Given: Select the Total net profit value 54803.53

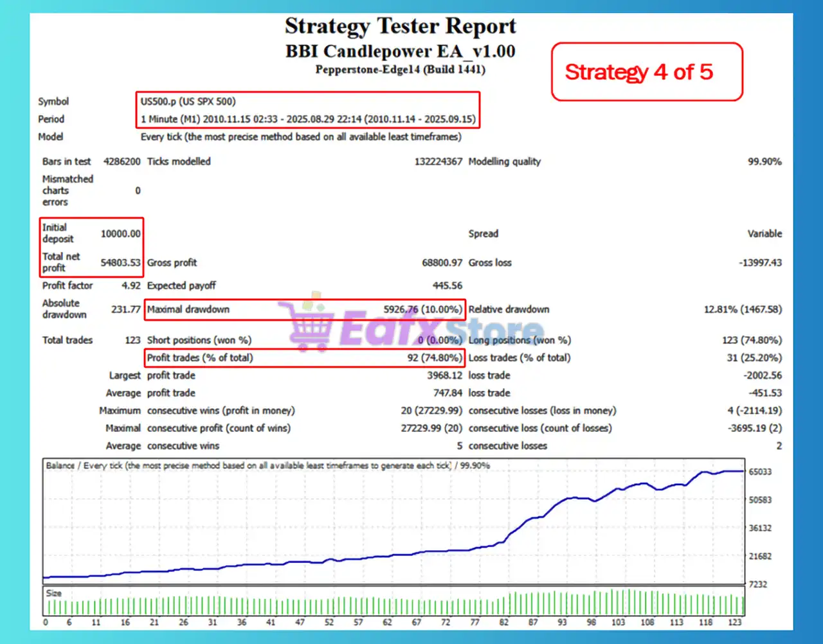Looking at the screenshot, I should 120,262.
